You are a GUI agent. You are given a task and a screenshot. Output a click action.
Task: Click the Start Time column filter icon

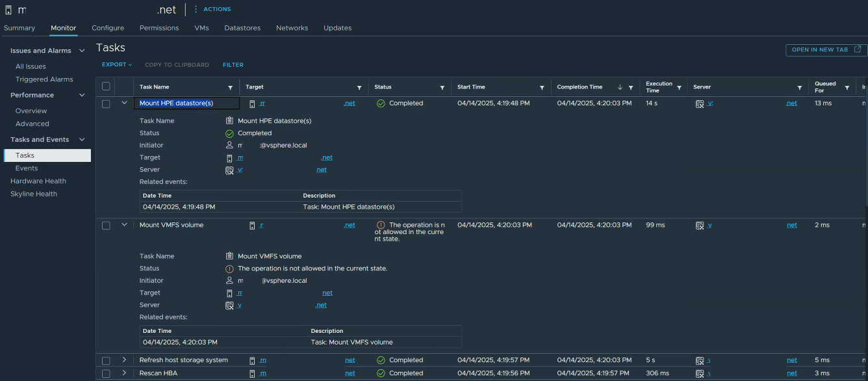click(x=542, y=88)
